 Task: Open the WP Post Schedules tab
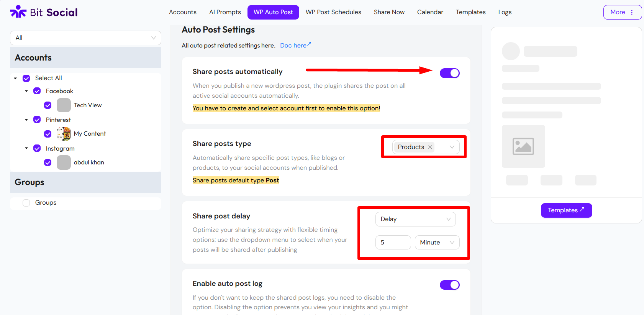tap(333, 12)
